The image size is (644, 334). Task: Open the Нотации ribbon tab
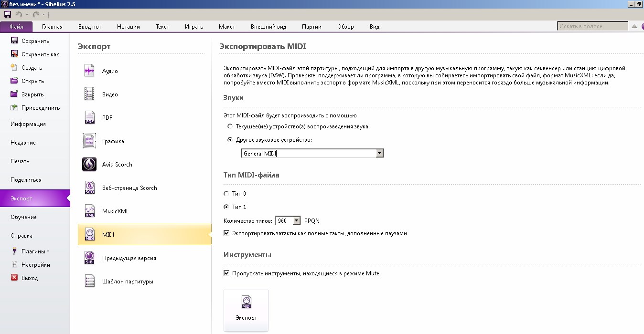[x=129, y=27]
